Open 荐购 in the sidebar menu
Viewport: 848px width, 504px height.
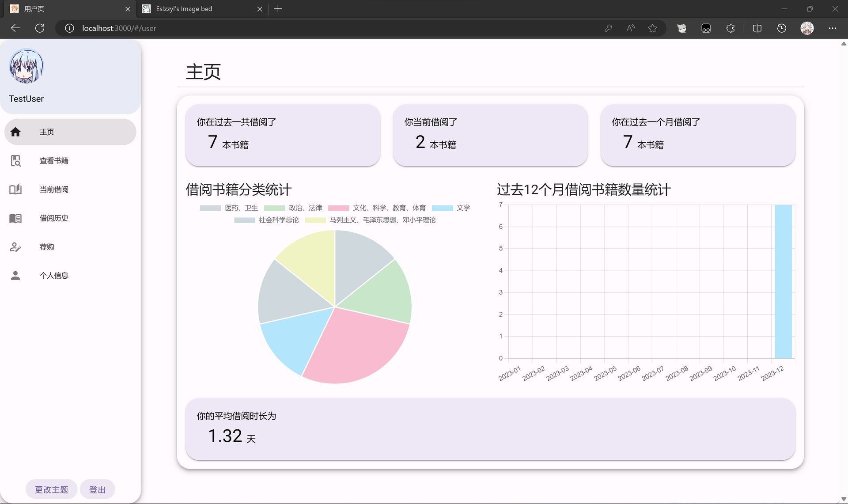(x=70, y=247)
